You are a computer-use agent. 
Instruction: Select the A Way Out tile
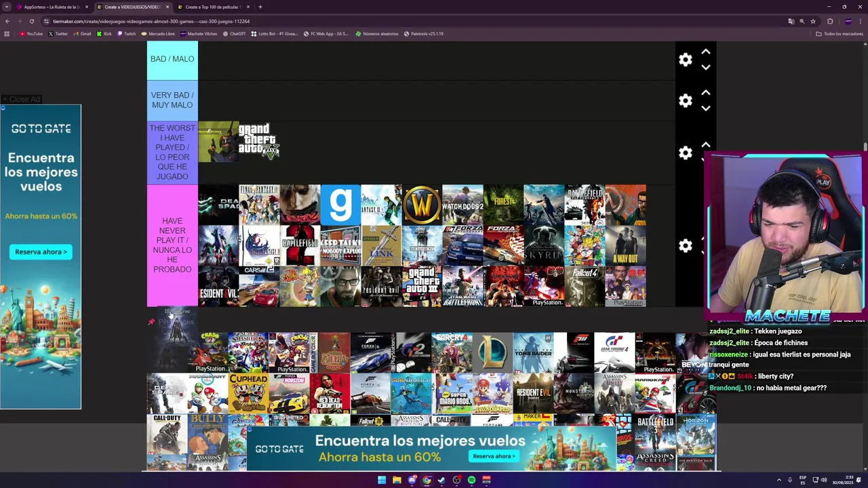coord(625,245)
